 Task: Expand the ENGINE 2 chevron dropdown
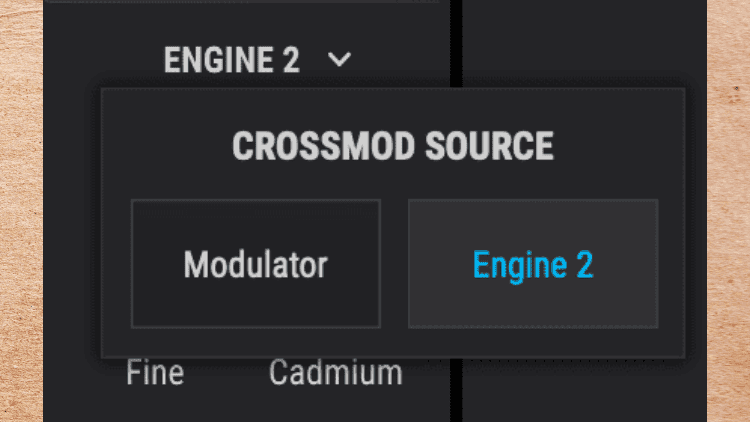339,59
